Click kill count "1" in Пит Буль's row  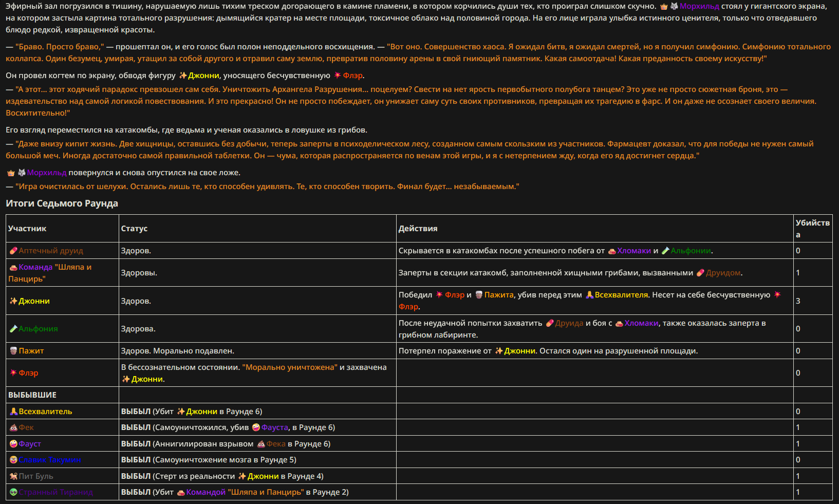point(798,476)
